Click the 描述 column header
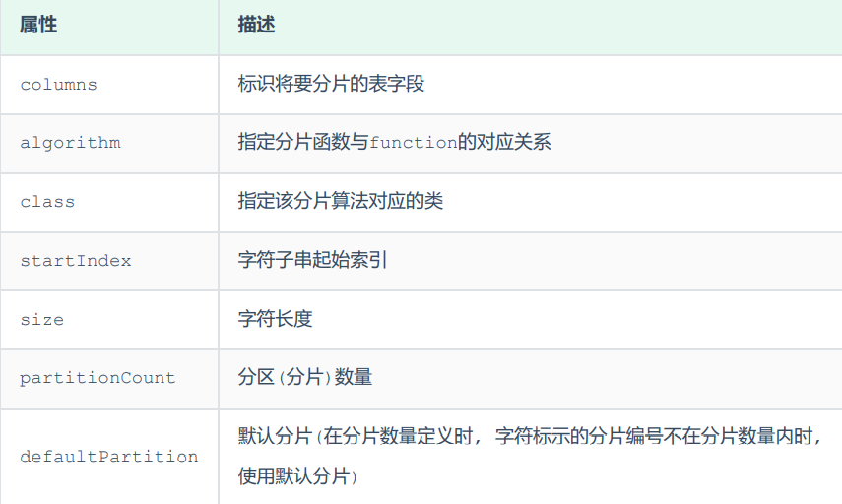The height and width of the screenshot is (504, 842). tap(256, 26)
